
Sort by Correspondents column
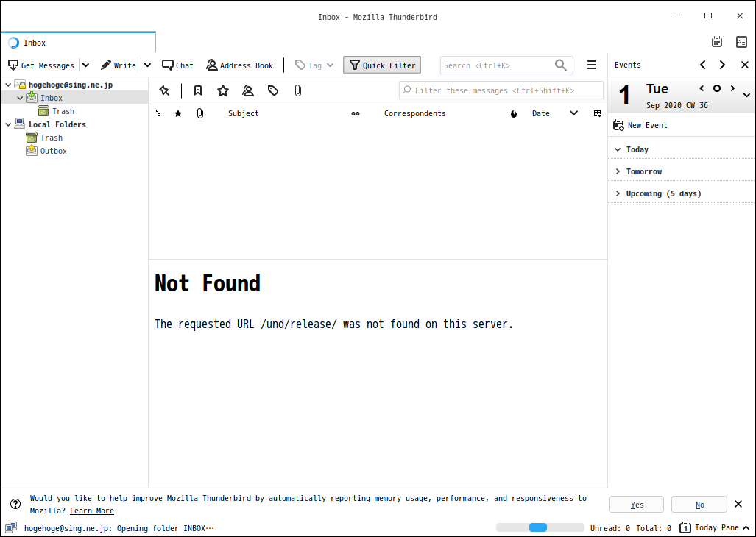point(414,114)
